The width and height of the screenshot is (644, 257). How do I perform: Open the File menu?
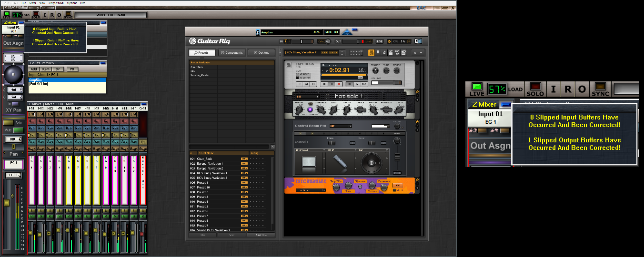[x=24, y=3]
